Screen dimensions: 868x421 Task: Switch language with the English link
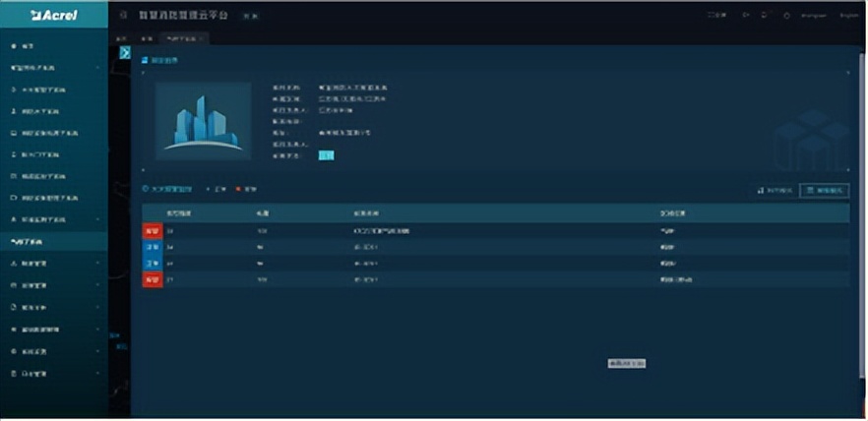tap(848, 16)
